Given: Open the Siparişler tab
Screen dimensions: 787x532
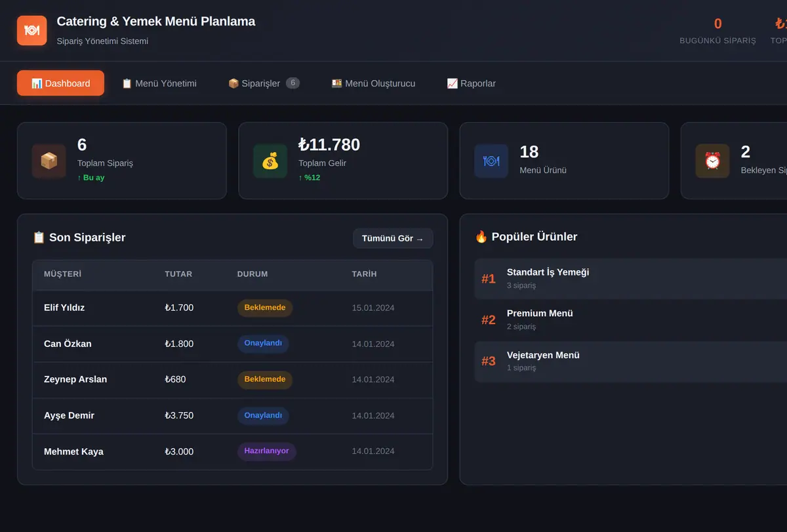Looking at the screenshot, I should 264,83.
